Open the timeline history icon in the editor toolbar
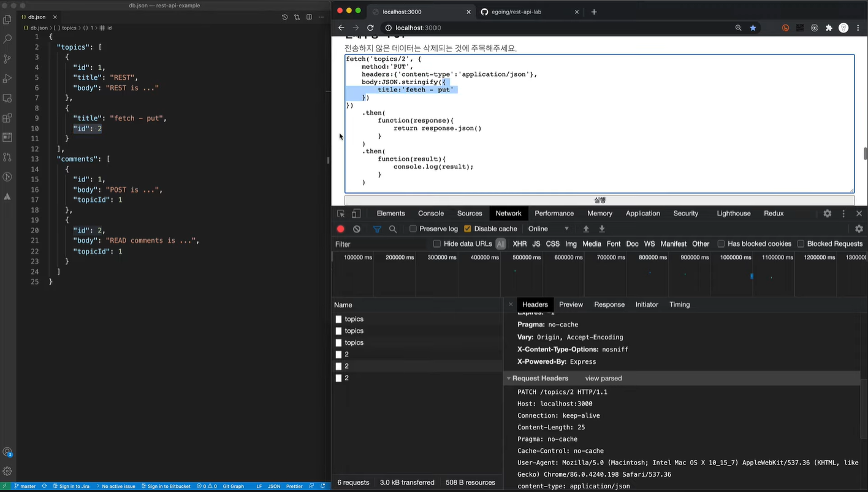This screenshot has width=868, height=492. [x=284, y=17]
